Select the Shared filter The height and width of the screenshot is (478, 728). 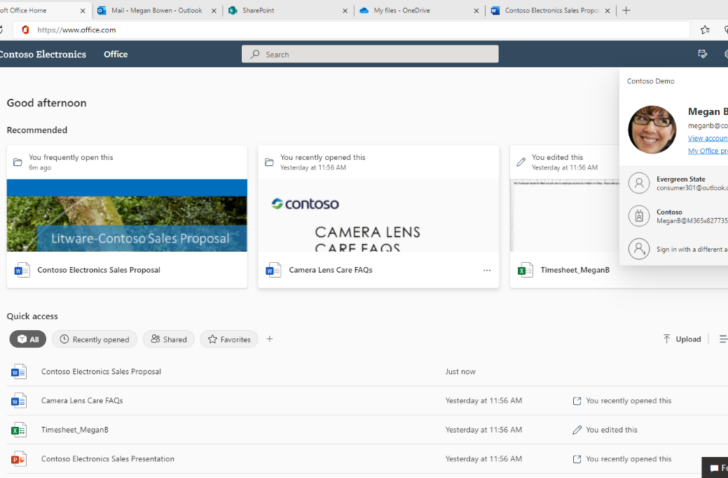pyautogui.click(x=169, y=339)
